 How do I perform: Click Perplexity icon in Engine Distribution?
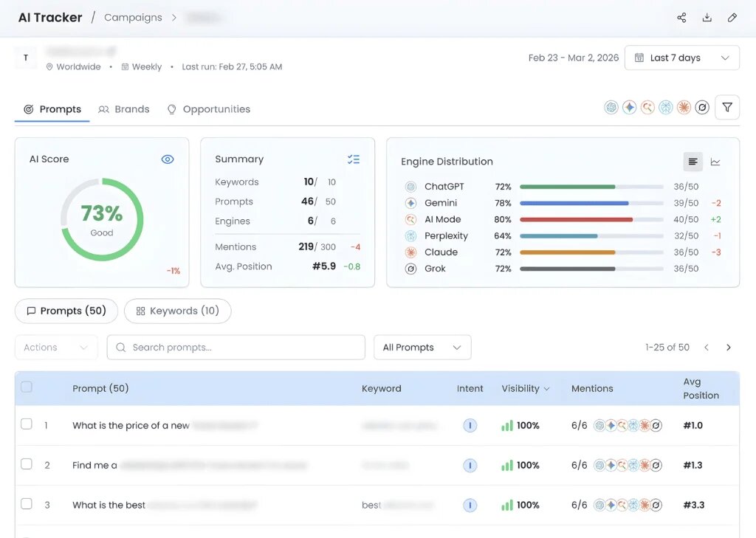tap(410, 235)
